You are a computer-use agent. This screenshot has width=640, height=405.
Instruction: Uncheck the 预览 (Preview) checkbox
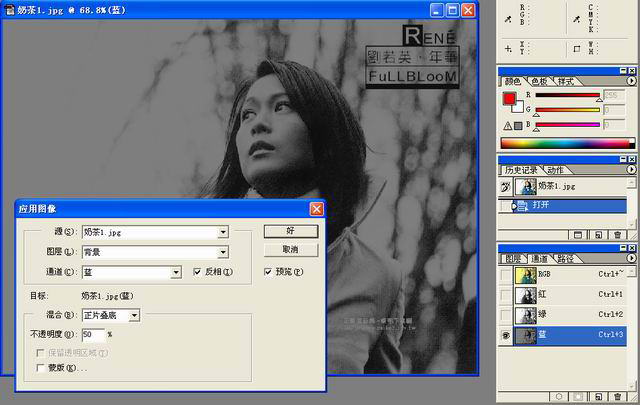coord(268,272)
